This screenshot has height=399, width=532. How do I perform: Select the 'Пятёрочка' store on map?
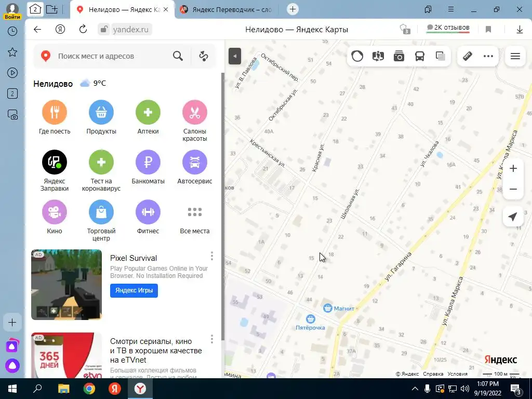[311, 323]
